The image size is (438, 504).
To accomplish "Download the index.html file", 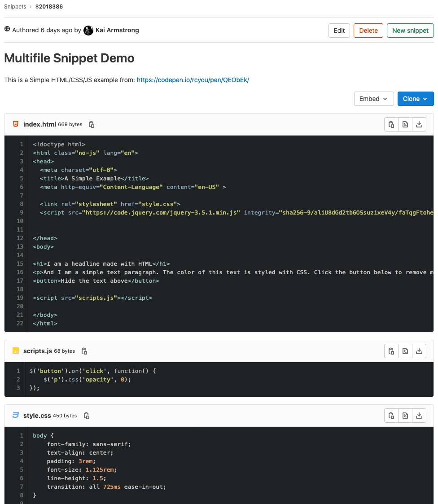I will (419, 124).
